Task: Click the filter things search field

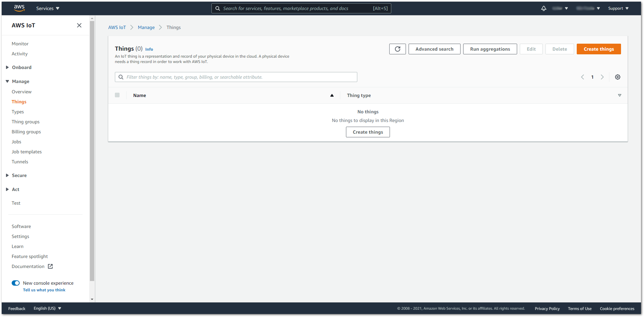Action: pyautogui.click(x=240, y=77)
